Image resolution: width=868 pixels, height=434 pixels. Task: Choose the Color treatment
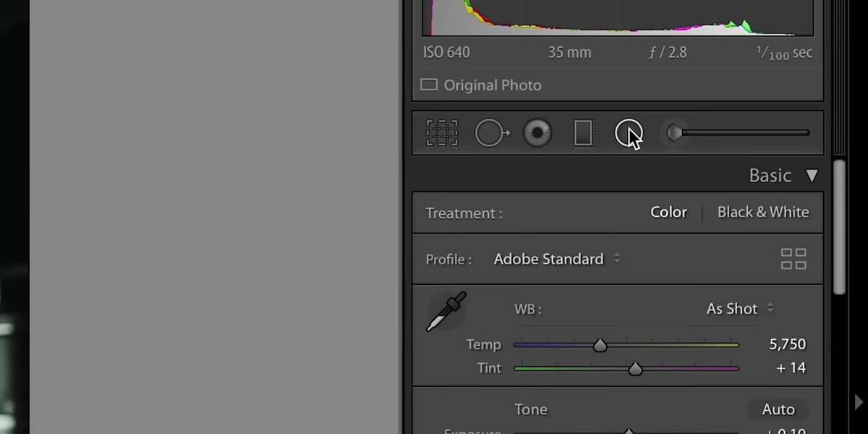668,213
